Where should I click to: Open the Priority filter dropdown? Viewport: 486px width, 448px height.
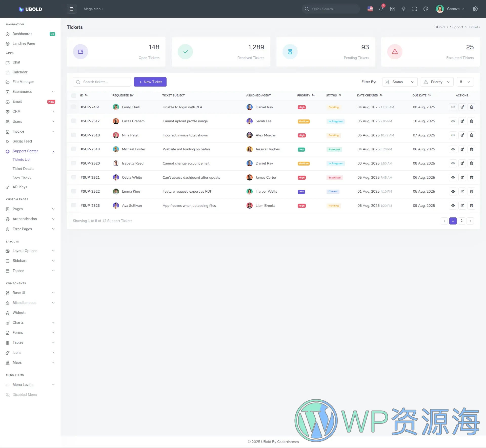click(x=437, y=82)
